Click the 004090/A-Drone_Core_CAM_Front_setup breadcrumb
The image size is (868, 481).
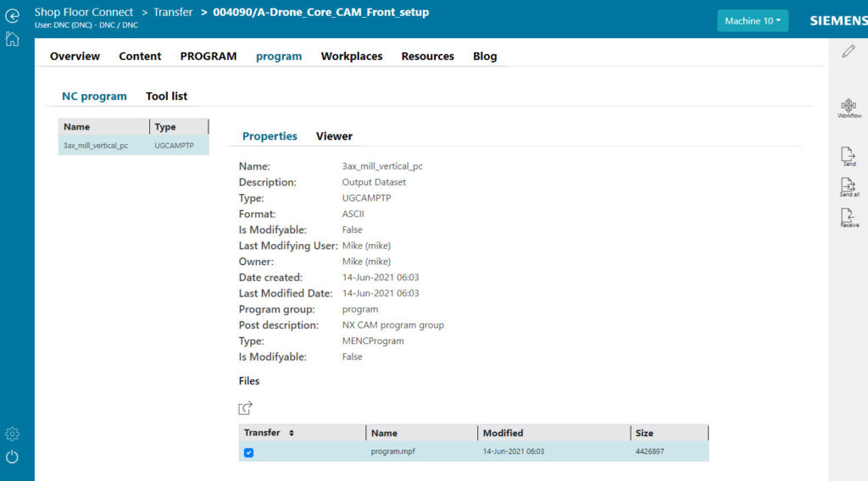(x=321, y=12)
